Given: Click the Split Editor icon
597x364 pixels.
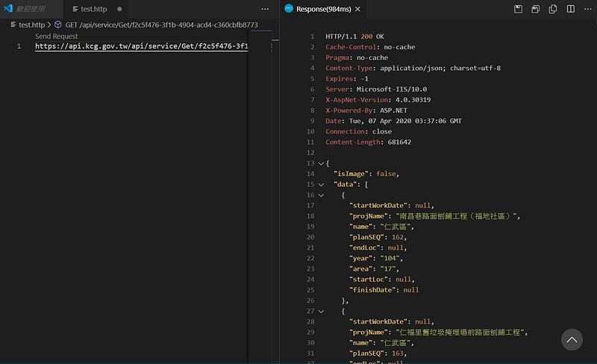Looking at the screenshot, I should pyautogui.click(x=569, y=9).
